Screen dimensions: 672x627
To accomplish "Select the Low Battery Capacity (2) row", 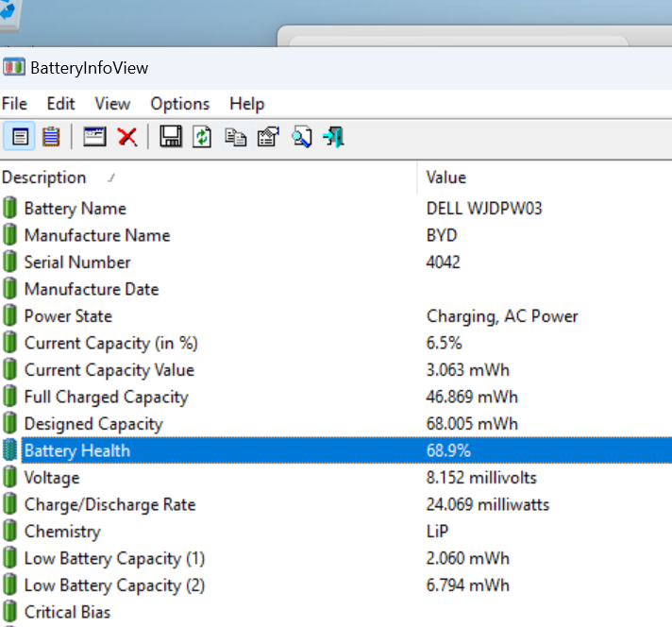I will pos(336,585).
